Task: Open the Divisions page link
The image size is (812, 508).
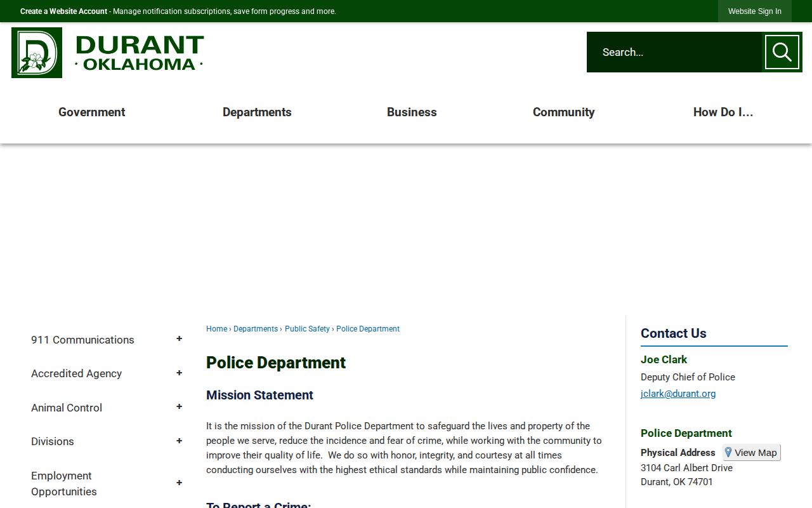Action: 53,441
